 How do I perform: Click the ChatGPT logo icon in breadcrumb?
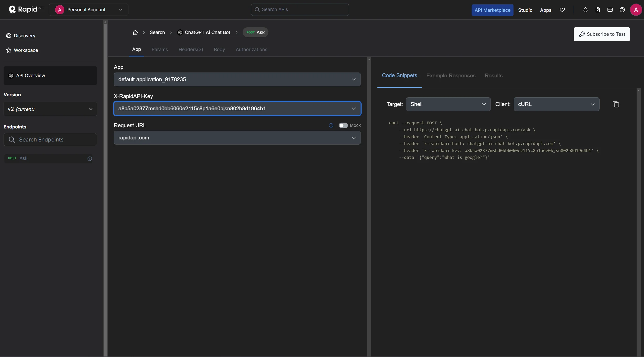[180, 32]
